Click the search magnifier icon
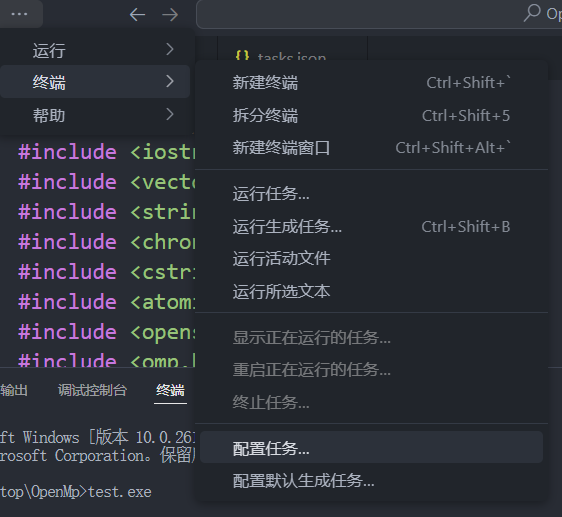 532,13
